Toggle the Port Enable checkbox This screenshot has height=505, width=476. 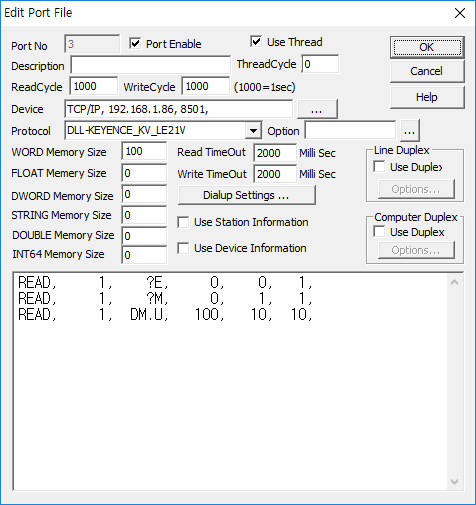(x=135, y=44)
